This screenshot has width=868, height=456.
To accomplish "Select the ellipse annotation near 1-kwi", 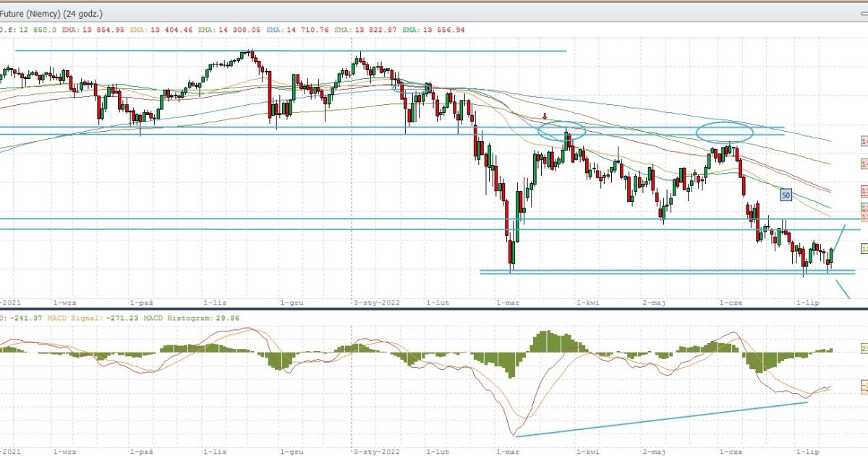I will click(x=561, y=131).
